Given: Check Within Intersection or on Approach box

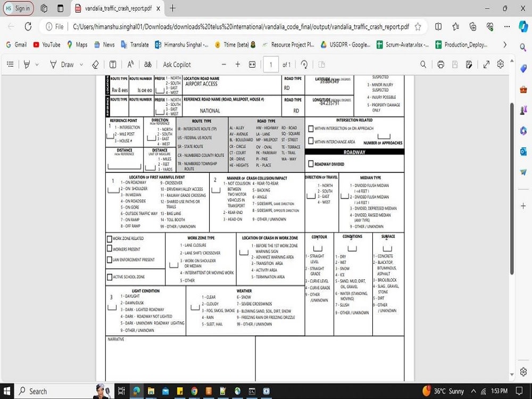Looking at the screenshot, I should (311, 129).
